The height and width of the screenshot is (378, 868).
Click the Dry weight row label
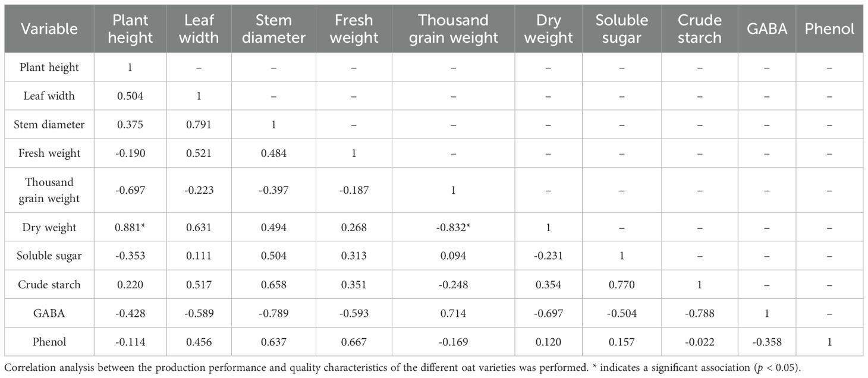48,227
